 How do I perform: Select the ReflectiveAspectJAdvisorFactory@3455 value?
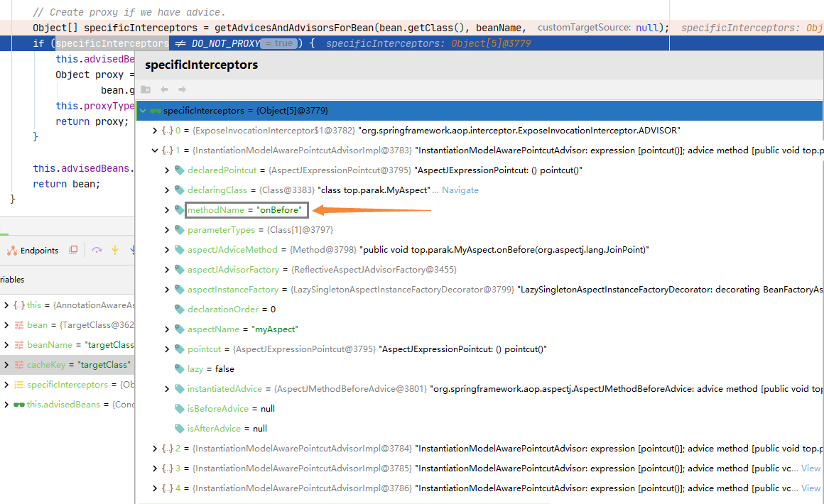[x=373, y=270]
